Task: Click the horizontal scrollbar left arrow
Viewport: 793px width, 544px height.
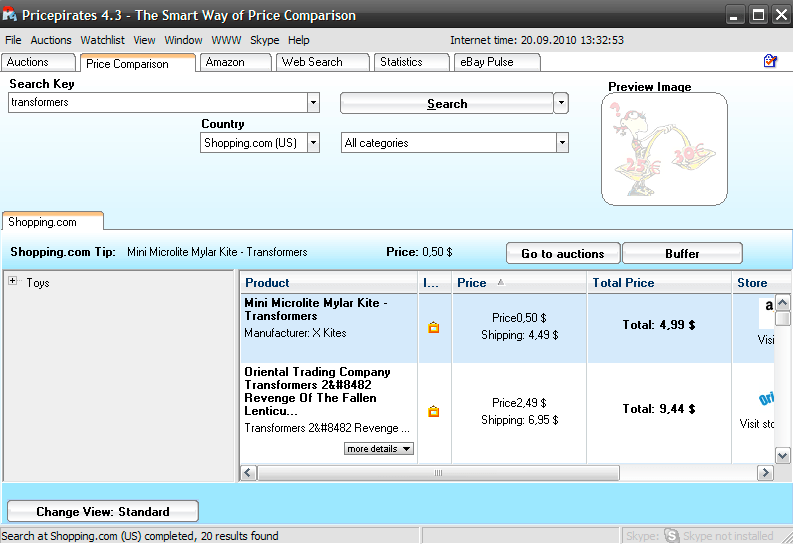Action: tap(247, 473)
